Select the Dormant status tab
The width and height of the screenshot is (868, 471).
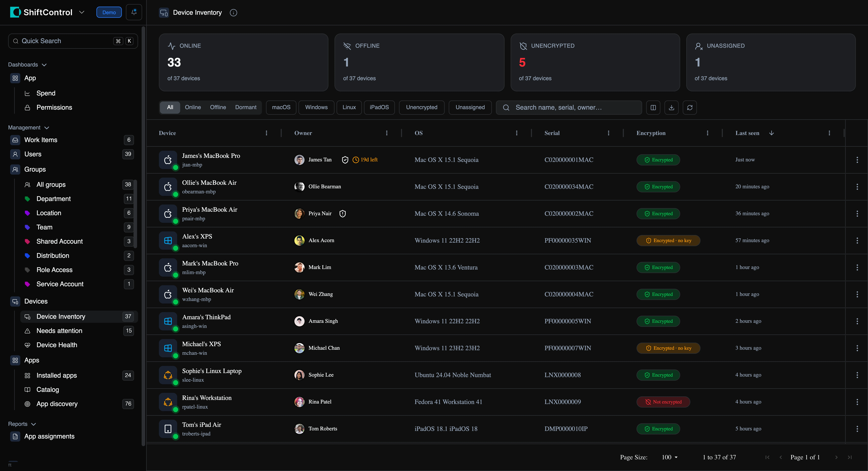click(x=246, y=107)
